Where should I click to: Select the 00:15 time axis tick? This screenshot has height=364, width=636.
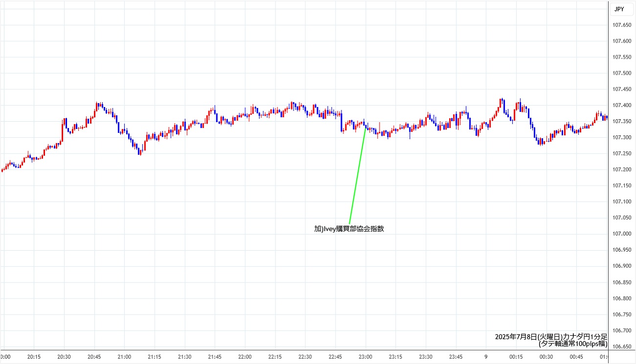(x=516, y=357)
